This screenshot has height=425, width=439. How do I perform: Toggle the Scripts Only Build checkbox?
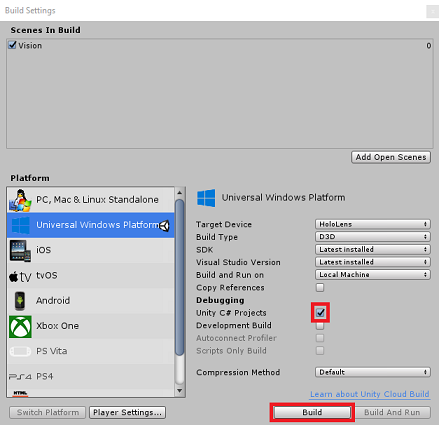point(320,351)
